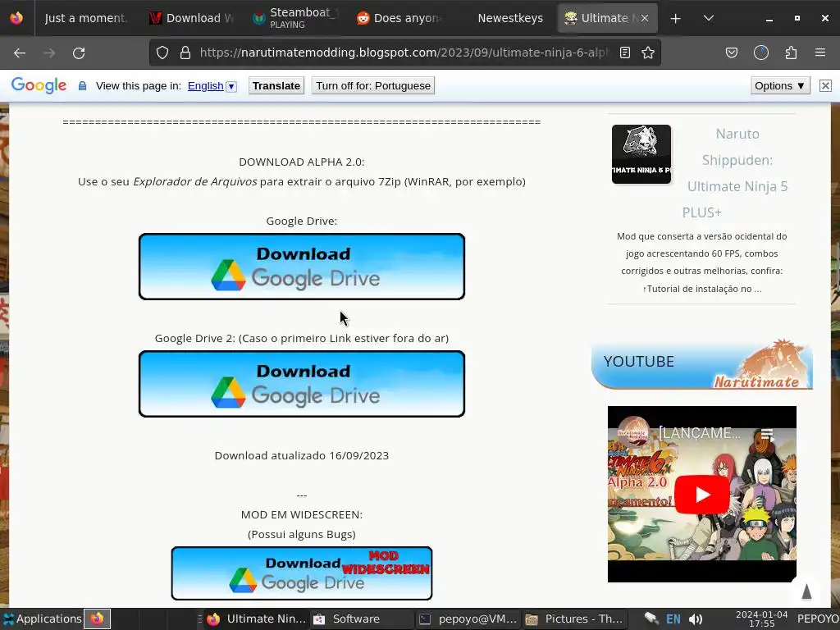The height and width of the screenshot is (630, 840).
Task: Open the extensions puzzle icon
Action: (x=791, y=52)
